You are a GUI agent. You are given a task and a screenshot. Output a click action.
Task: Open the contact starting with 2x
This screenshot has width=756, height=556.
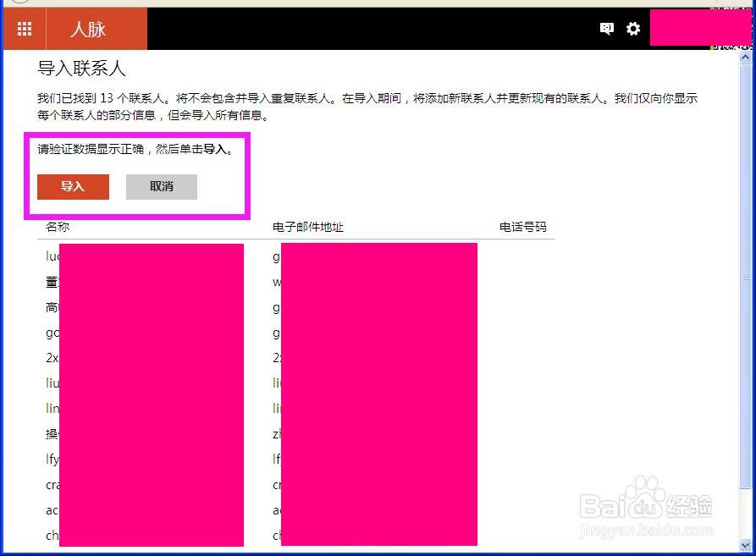(x=52, y=357)
